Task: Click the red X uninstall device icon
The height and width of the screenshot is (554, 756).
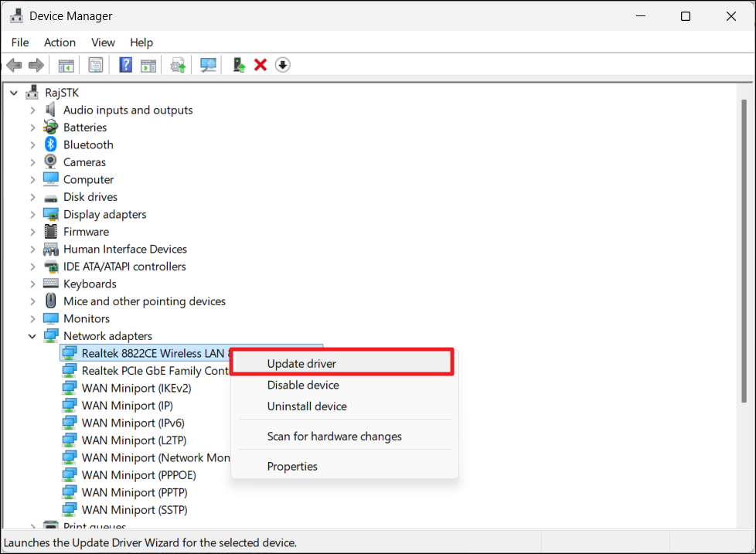Action: click(261, 65)
